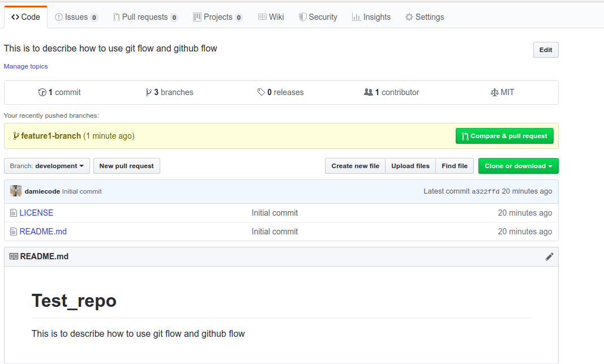The height and width of the screenshot is (364, 604).
Task: Edit README.md using the pencil icon
Action: (x=549, y=256)
